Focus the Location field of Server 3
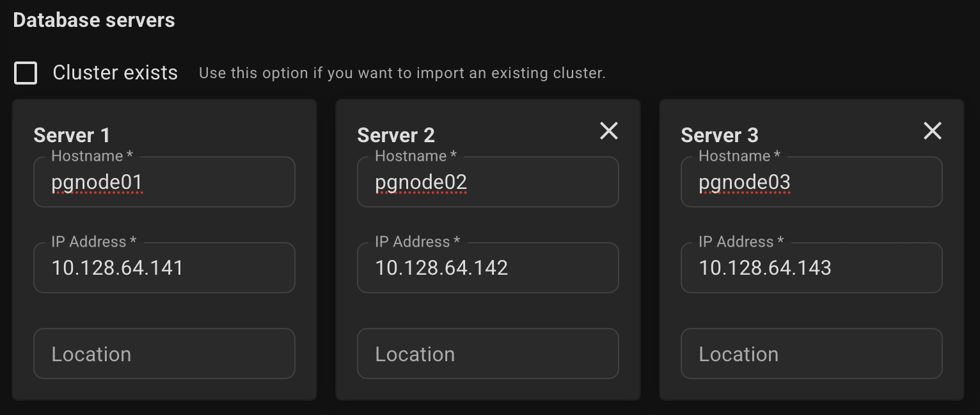 [x=812, y=354]
